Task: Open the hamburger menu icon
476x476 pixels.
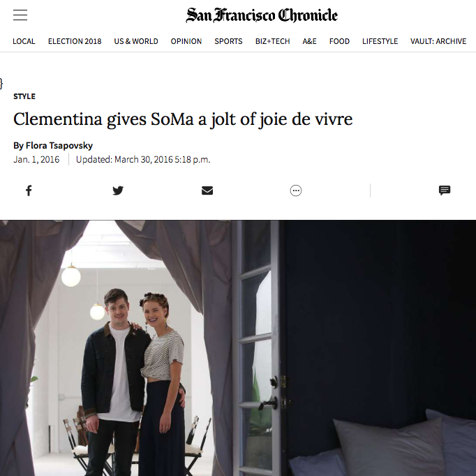Action: tap(20, 15)
